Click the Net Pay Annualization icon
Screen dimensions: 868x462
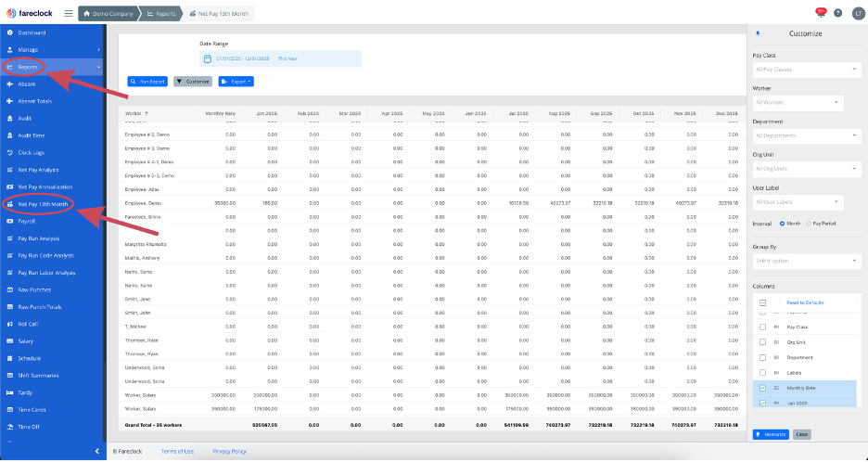click(x=10, y=187)
